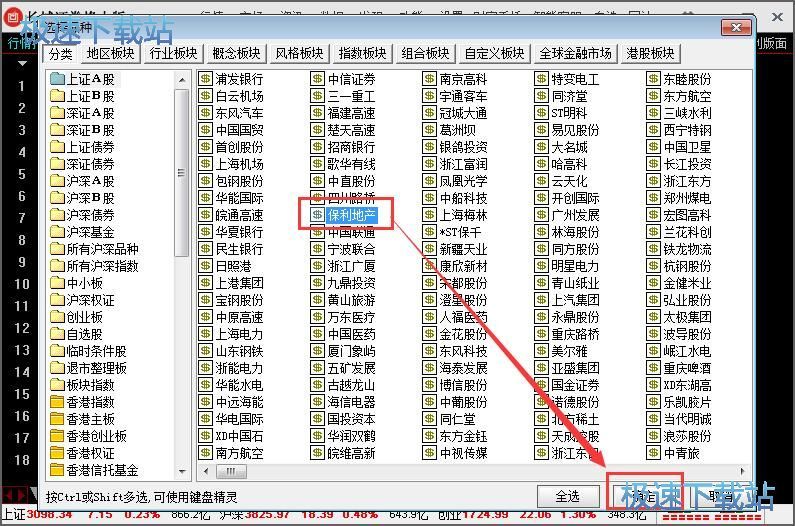Image resolution: width=795 pixels, height=526 pixels.
Task: Click the dropdown triangle above the row numbers
Action: tap(22, 64)
